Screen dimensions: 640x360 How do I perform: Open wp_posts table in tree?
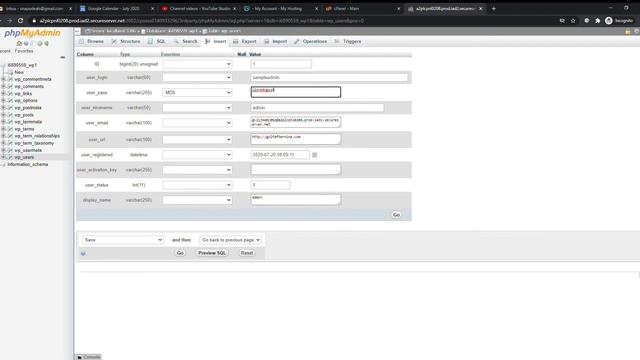(24, 115)
